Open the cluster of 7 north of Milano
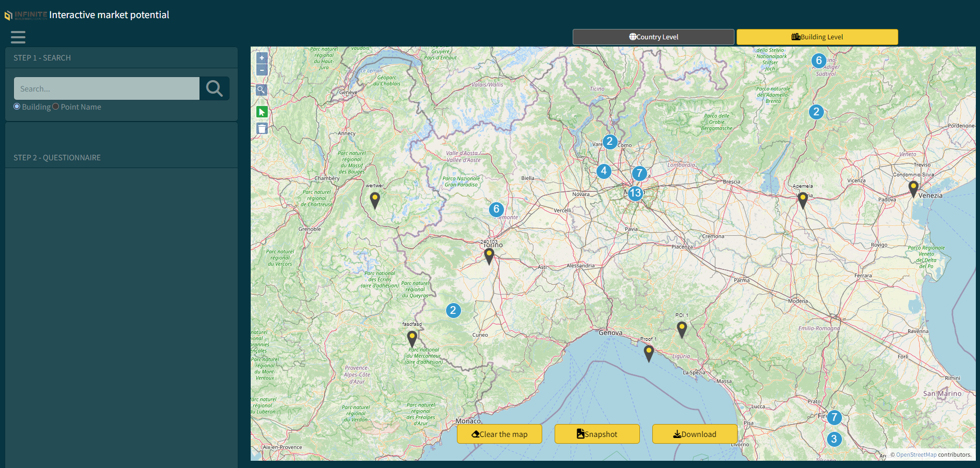The image size is (980, 468). coord(639,173)
